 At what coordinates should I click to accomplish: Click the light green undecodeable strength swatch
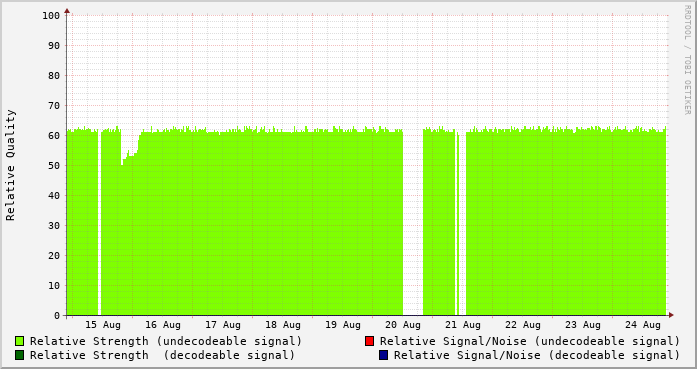[20, 341]
